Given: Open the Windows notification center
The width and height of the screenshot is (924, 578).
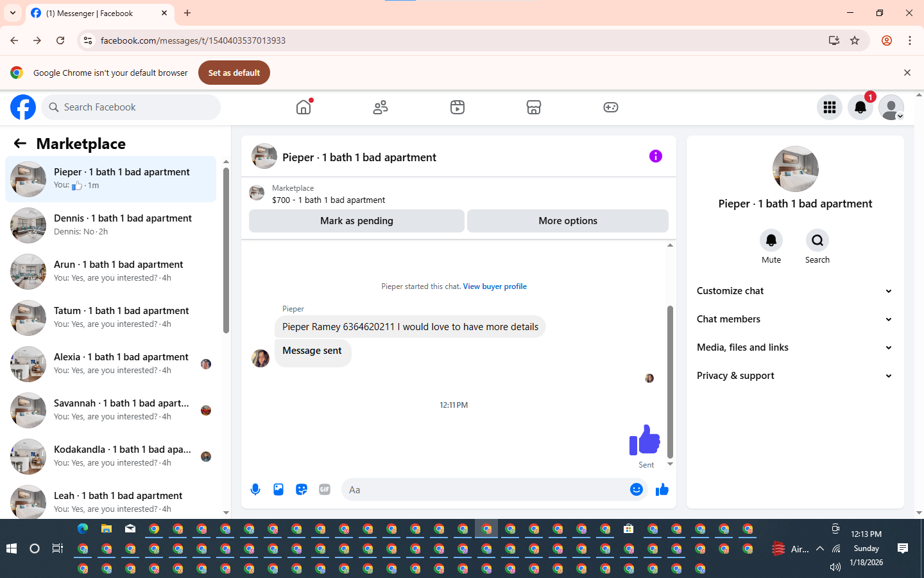Looking at the screenshot, I should (x=903, y=548).
